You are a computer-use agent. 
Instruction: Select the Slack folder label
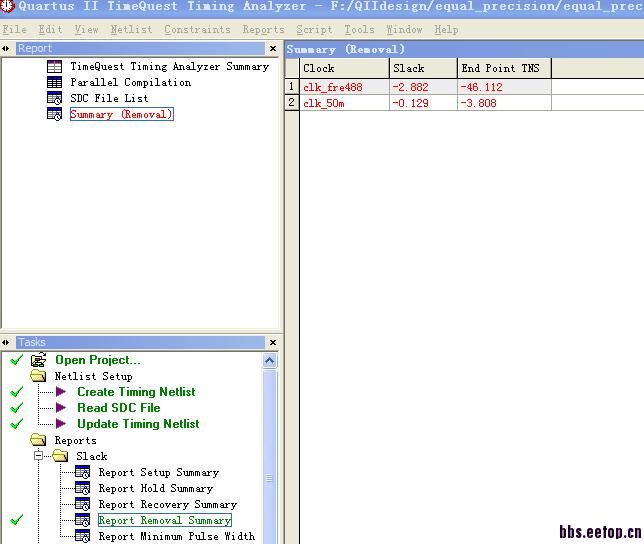point(92,456)
